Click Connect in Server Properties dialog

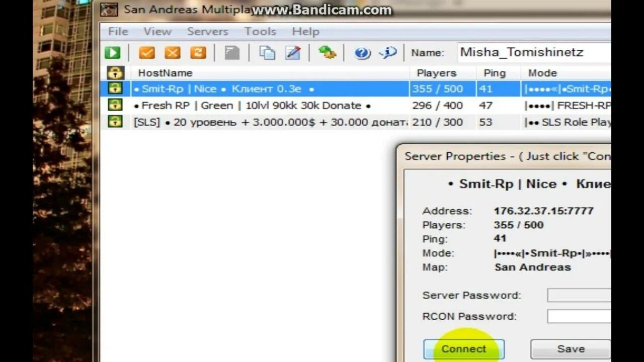464,349
